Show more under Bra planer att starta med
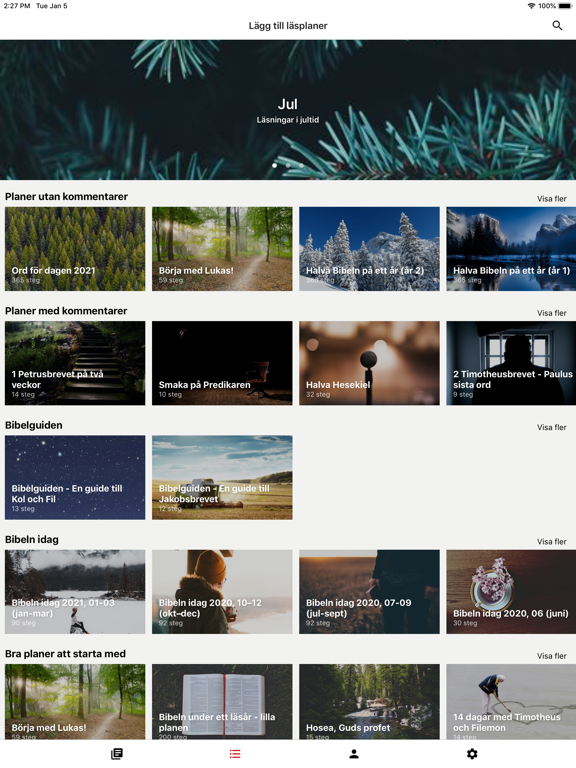The height and width of the screenshot is (768, 576). point(552,656)
